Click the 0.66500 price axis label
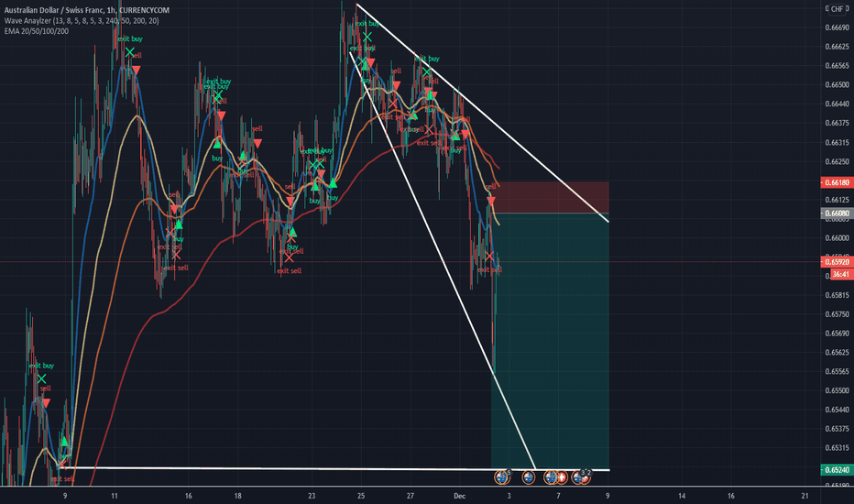 click(x=838, y=84)
